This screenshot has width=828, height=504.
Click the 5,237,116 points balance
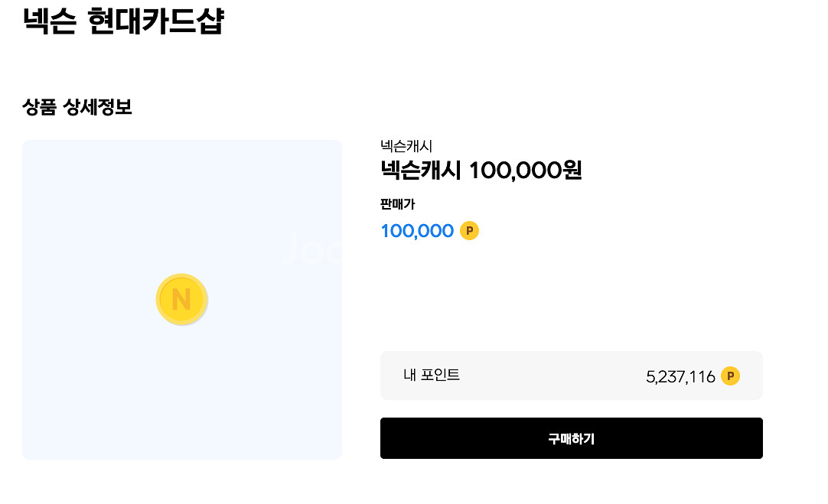pos(680,376)
